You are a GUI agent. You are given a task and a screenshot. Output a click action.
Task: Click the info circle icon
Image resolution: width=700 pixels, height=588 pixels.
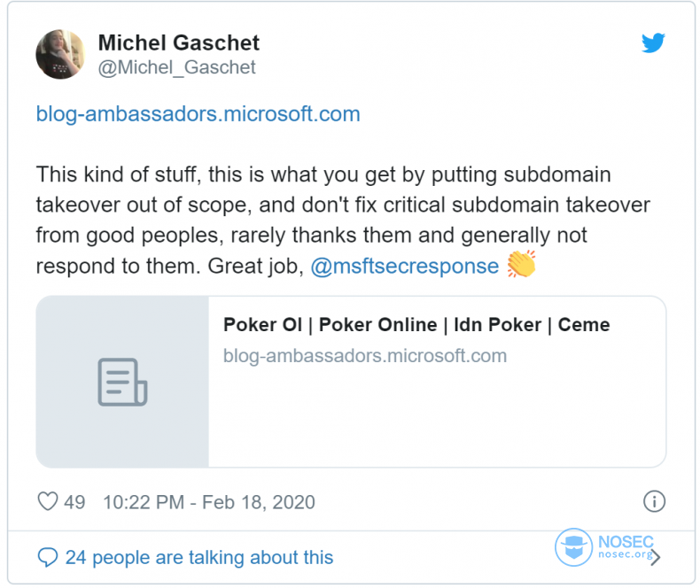click(654, 502)
